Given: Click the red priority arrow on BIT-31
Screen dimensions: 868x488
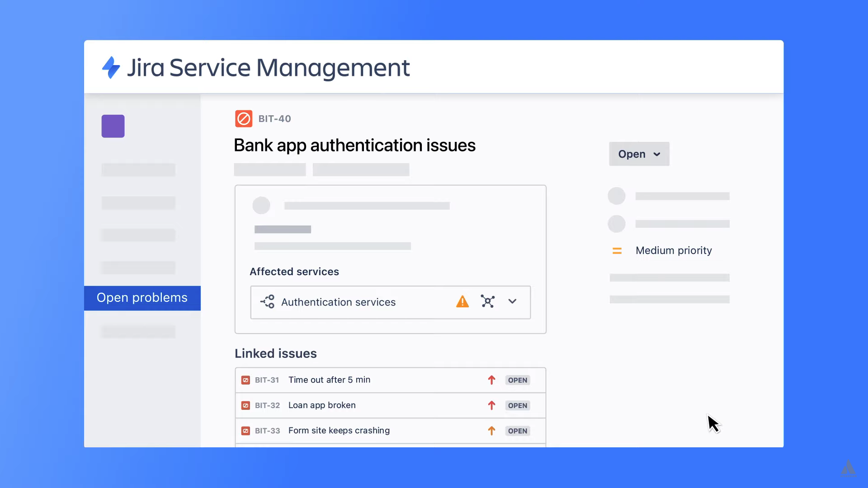Looking at the screenshot, I should (492, 380).
